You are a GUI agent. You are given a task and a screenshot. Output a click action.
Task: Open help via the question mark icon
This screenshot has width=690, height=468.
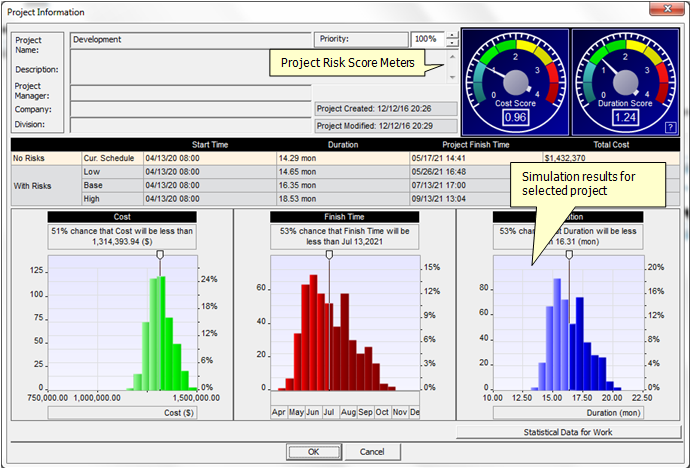(x=669, y=127)
